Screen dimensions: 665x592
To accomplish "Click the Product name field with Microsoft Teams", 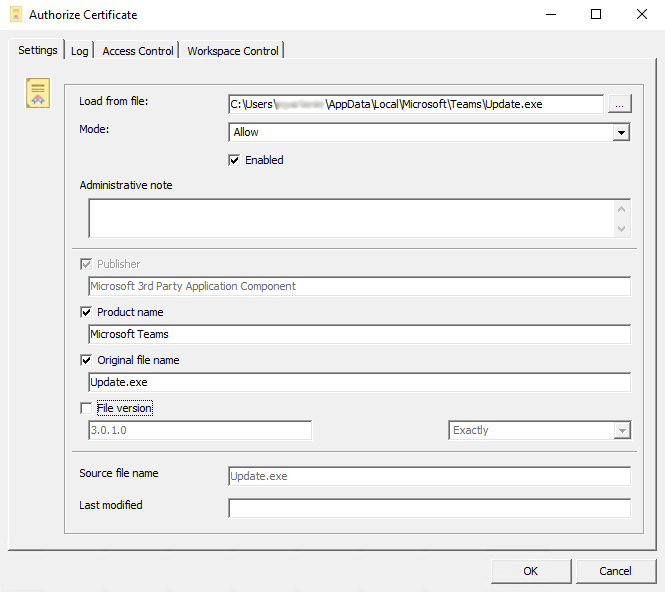I will [359, 334].
